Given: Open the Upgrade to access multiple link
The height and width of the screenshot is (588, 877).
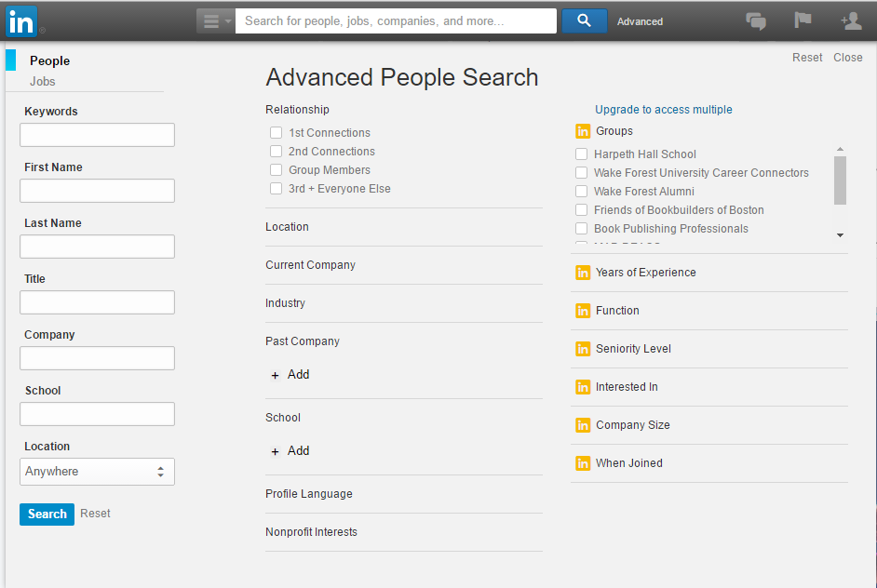Looking at the screenshot, I should (x=664, y=110).
